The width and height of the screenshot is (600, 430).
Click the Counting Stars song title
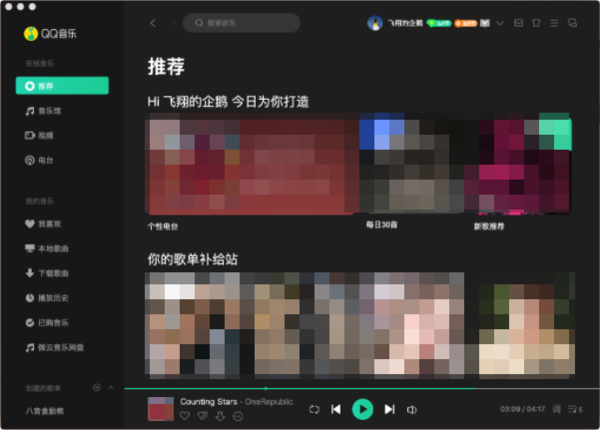click(x=209, y=401)
